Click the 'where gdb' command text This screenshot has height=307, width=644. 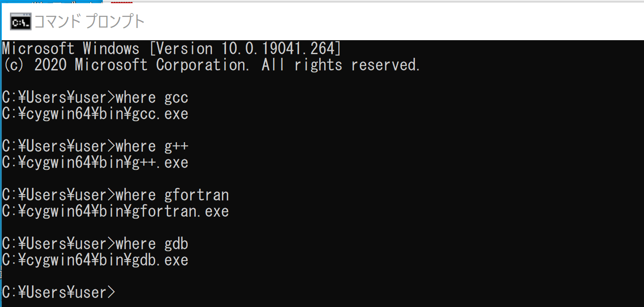(152, 244)
